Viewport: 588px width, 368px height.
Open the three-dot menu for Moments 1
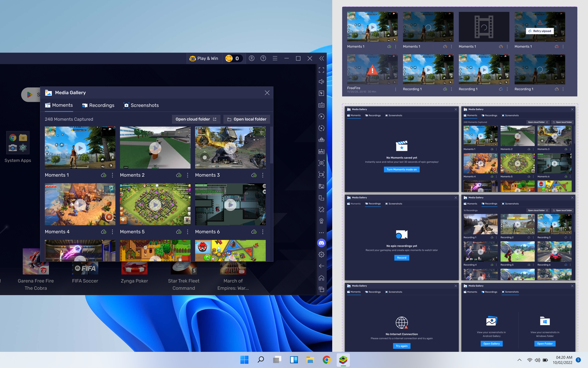[x=112, y=175]
